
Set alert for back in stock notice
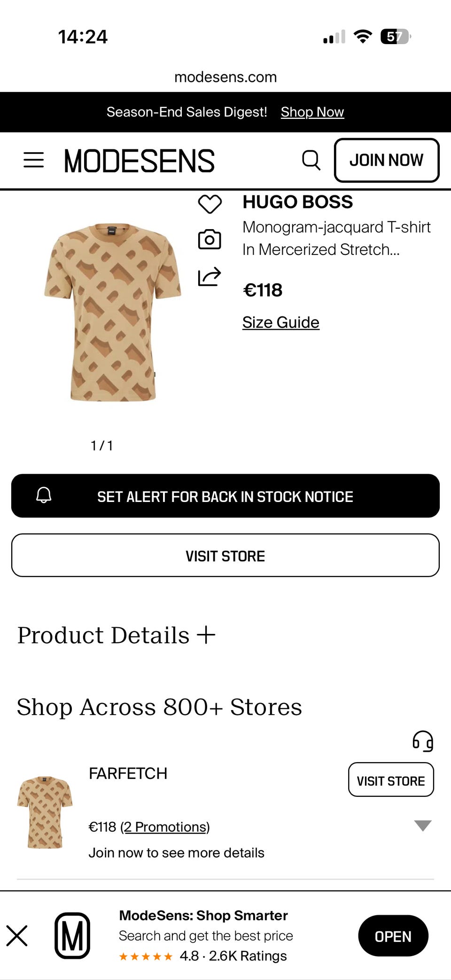click(x=225, y=496)
